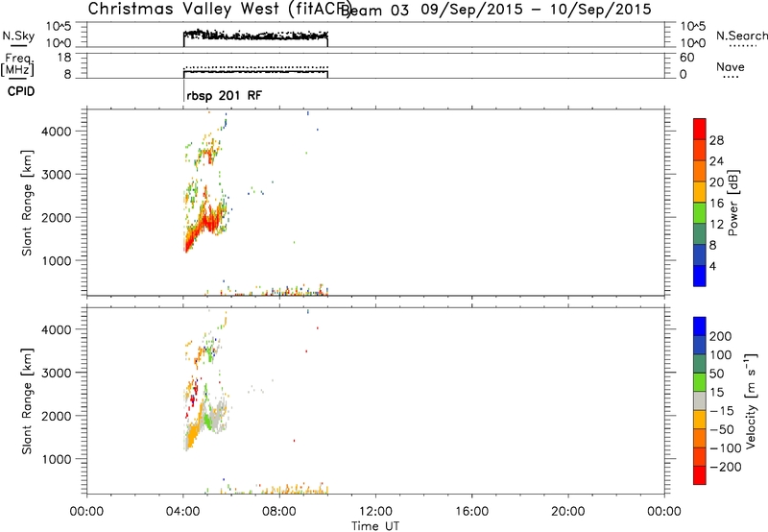This screenshot has height=532, width=768.
Task: Click the N.Sky legend label
Action: 18,36
